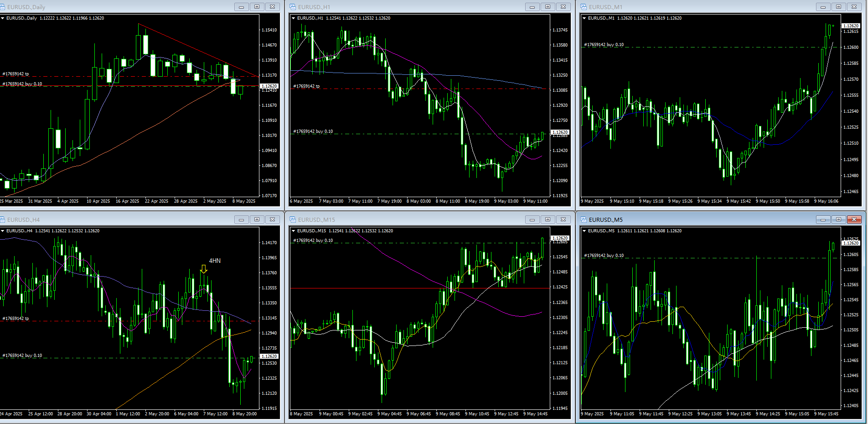868x424 pixels.
Task: Expand the triangle beside EURUSD.,M5 chart label
Action: click(x=584, y=231)
